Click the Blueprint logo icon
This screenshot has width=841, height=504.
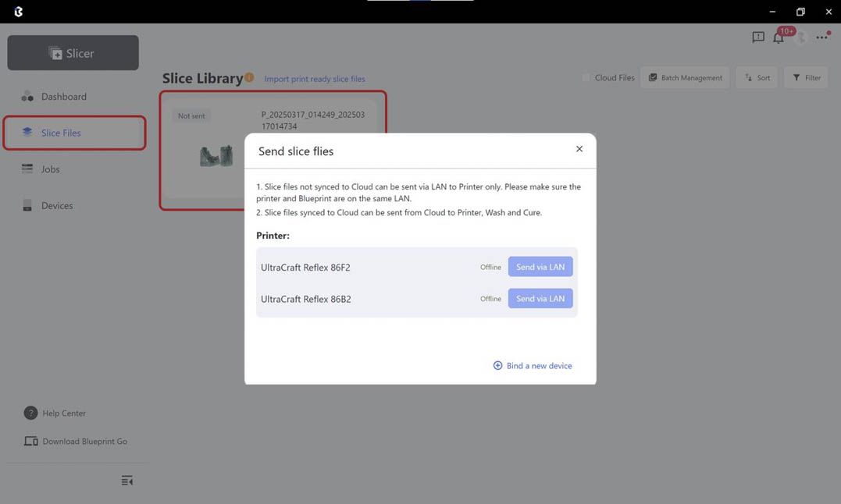pos(19,11)
